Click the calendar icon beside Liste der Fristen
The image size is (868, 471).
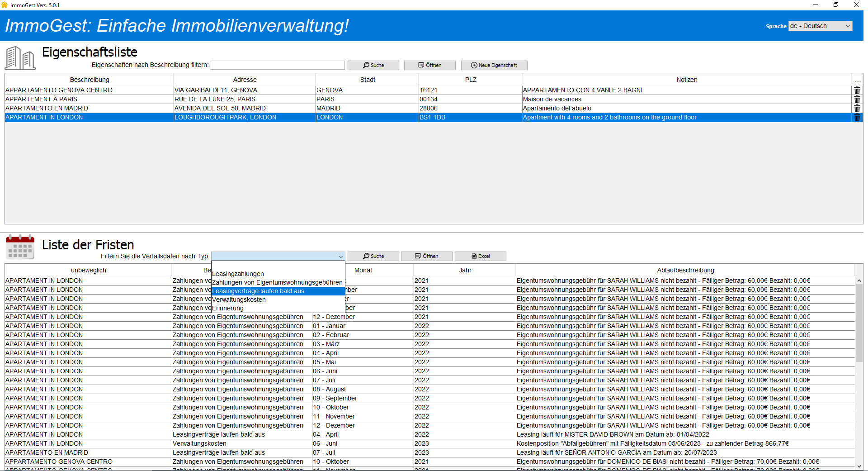pos(20,247)
